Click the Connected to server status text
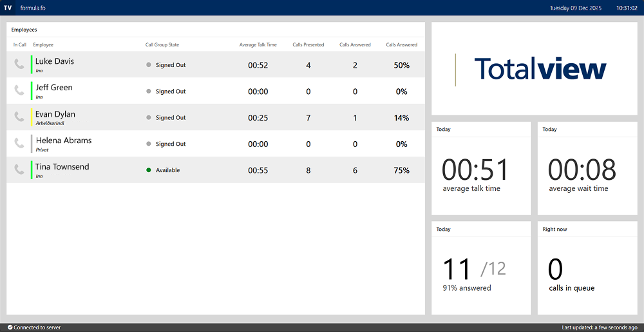The height and width of the screenshot is (332, 644). 37,327
